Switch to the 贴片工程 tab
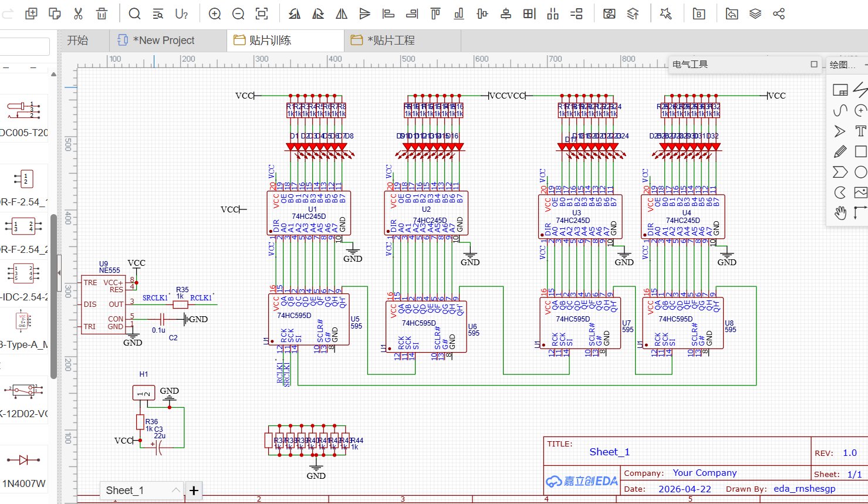Image resolution: width=868 pixels, height=504 pixels. 391,40
